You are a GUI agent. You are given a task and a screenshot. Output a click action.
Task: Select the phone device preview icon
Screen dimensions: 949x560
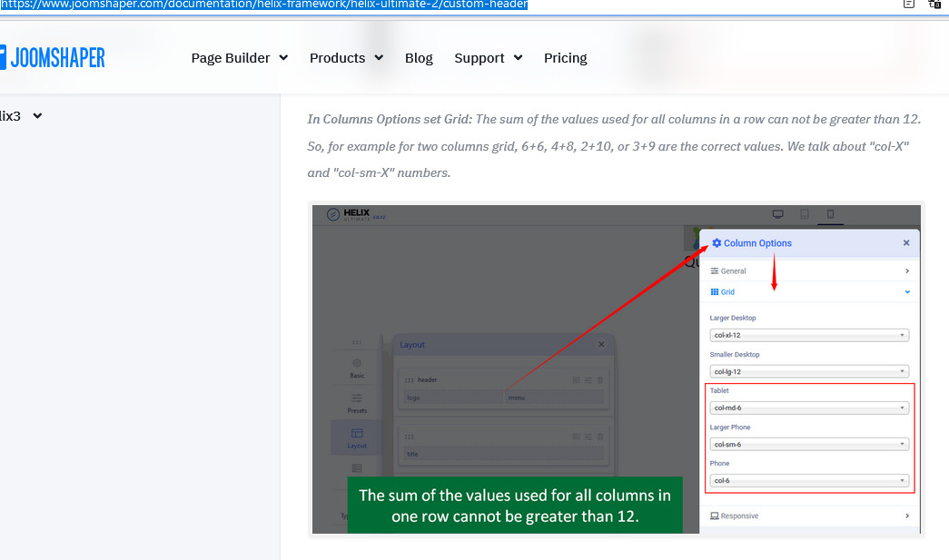pyautogui.click(x=829, y=214)
